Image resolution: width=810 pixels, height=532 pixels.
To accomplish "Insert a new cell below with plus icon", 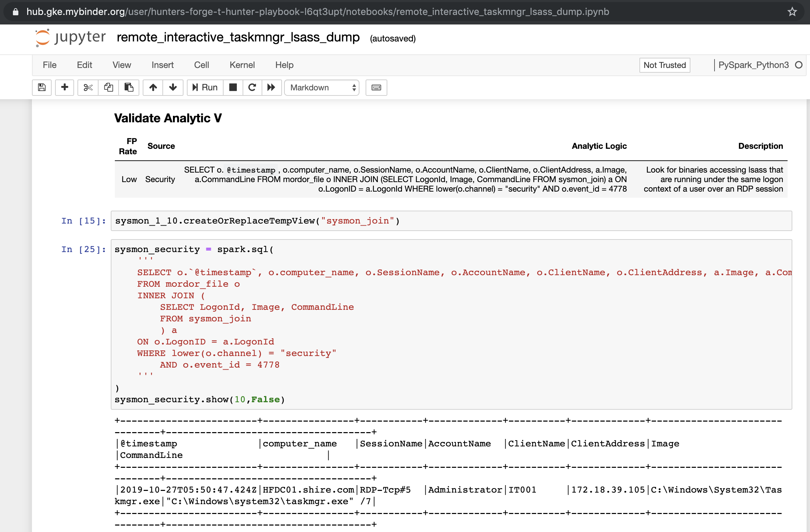I will pyautogui.click(x=64, y=87).
